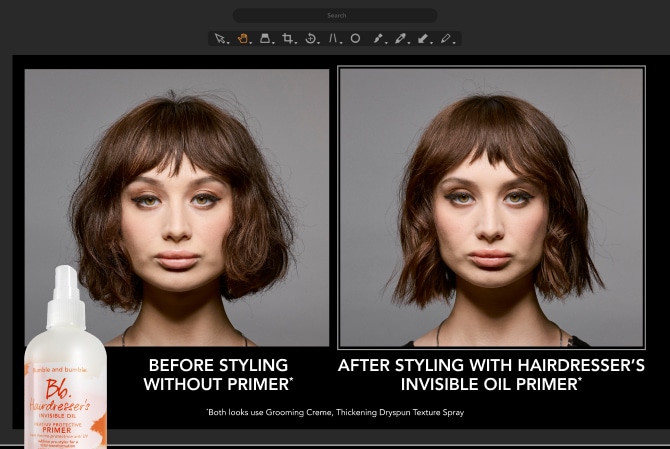This screenshot has height=449, width=670.
Task: Select the pointer Select tool
Action: click(x=219, y=39)
